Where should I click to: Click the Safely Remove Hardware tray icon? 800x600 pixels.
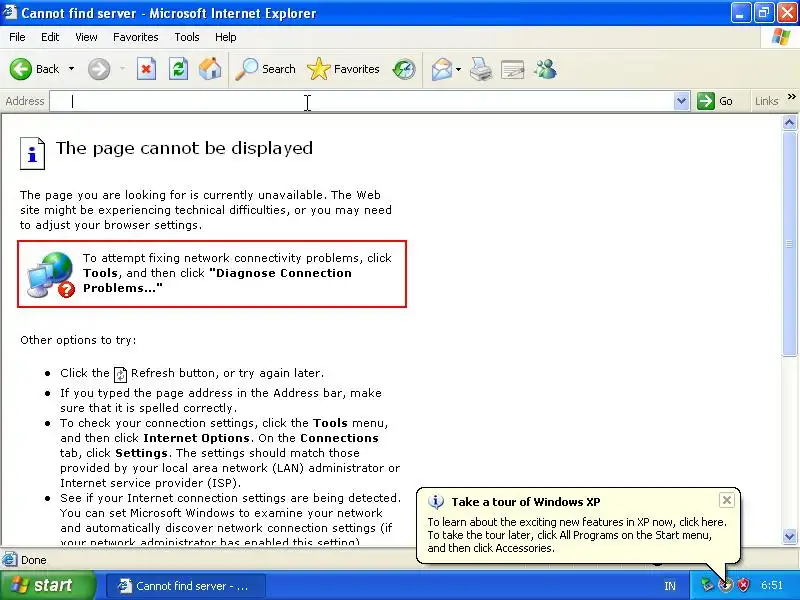(707, 585)
